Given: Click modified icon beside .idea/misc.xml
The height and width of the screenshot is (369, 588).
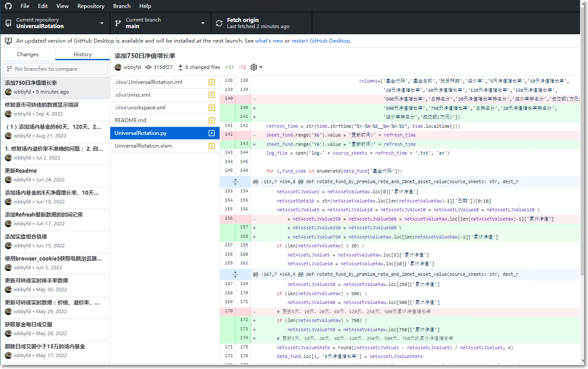Looking at the screenshot, I should 212,95.
